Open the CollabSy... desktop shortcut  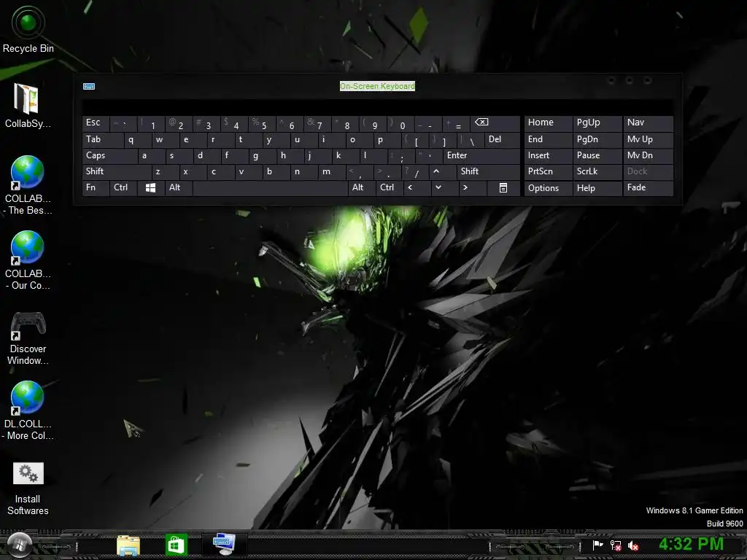[x=27, y=106]
